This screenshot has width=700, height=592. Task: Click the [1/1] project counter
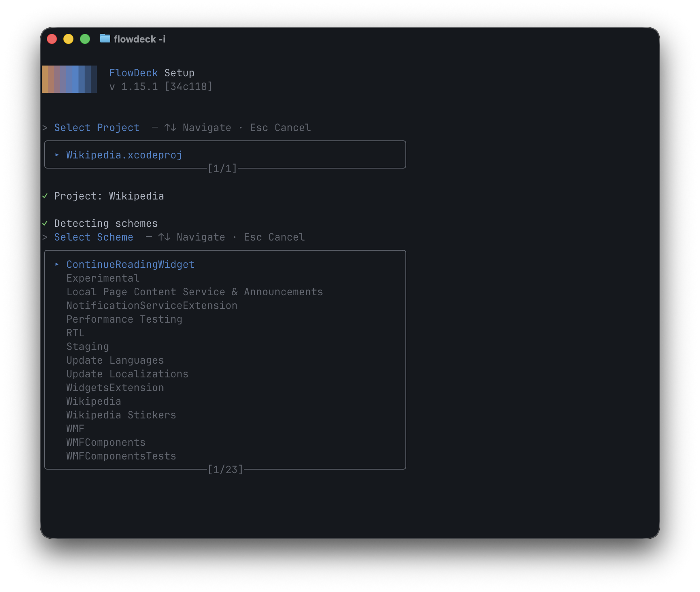tap(223, 169)
